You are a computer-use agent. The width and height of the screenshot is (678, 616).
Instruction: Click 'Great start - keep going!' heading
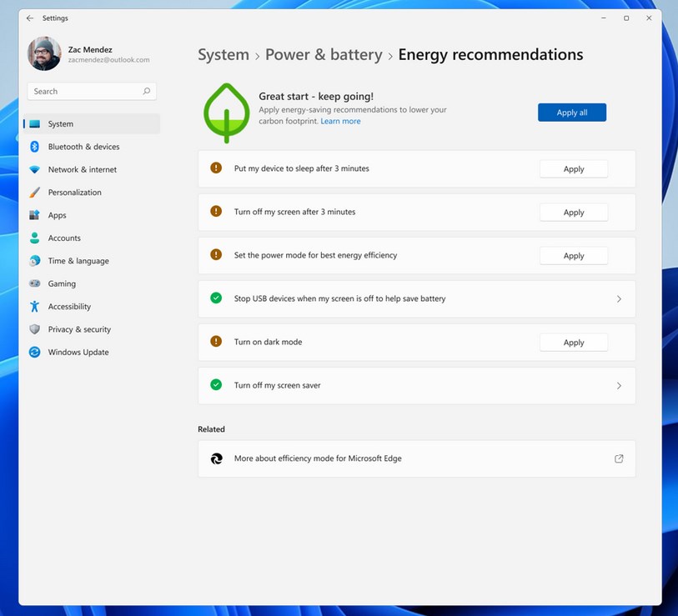coord(316,97)
